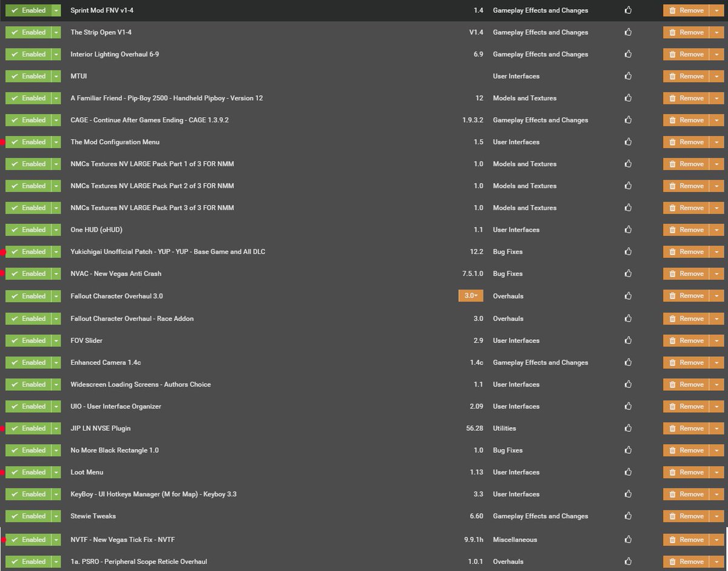
Task: Endorse UIO User Interface Organizer
Action: point(628,406)
